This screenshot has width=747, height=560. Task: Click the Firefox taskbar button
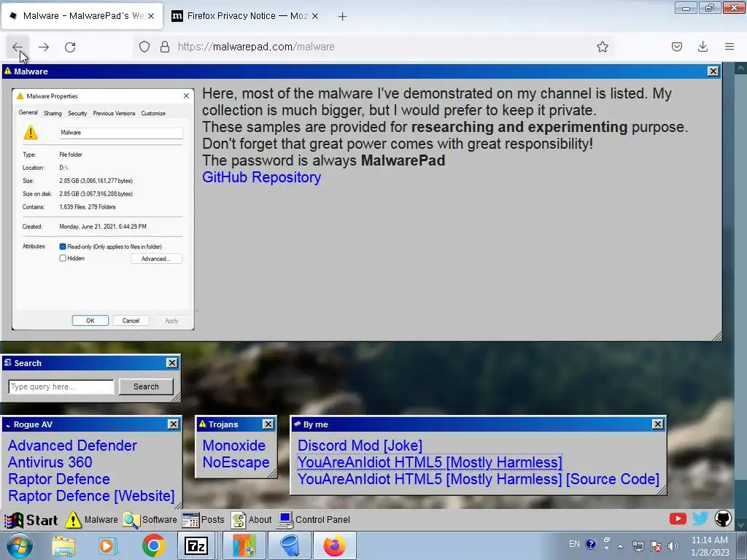pos(334,545)
